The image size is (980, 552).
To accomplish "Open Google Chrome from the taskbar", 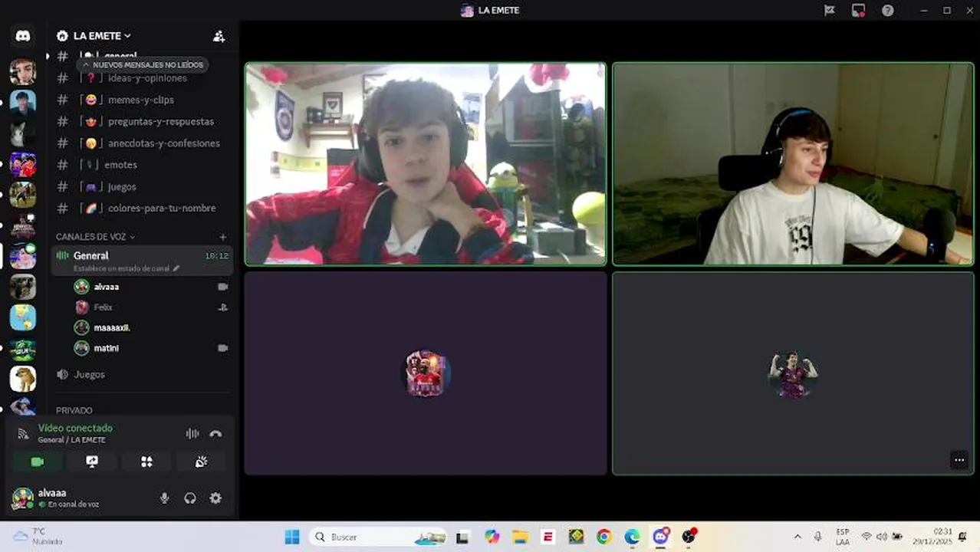I will point(603,537).
